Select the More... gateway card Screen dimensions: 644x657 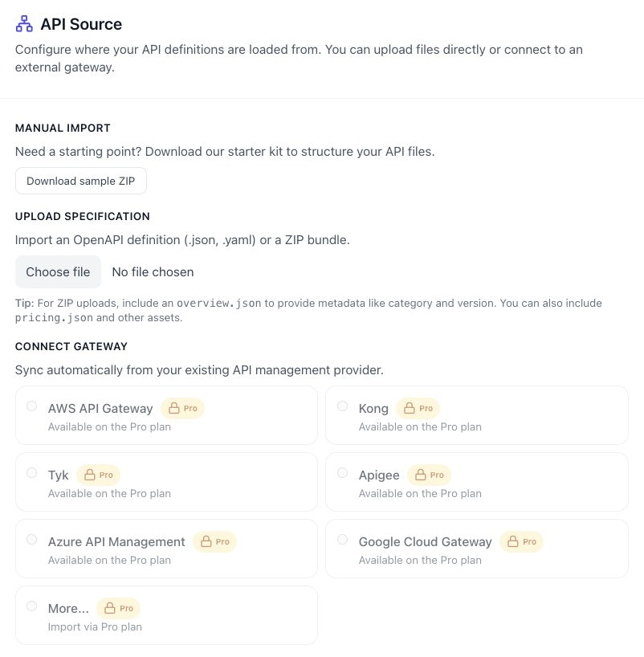click(166, 615)
